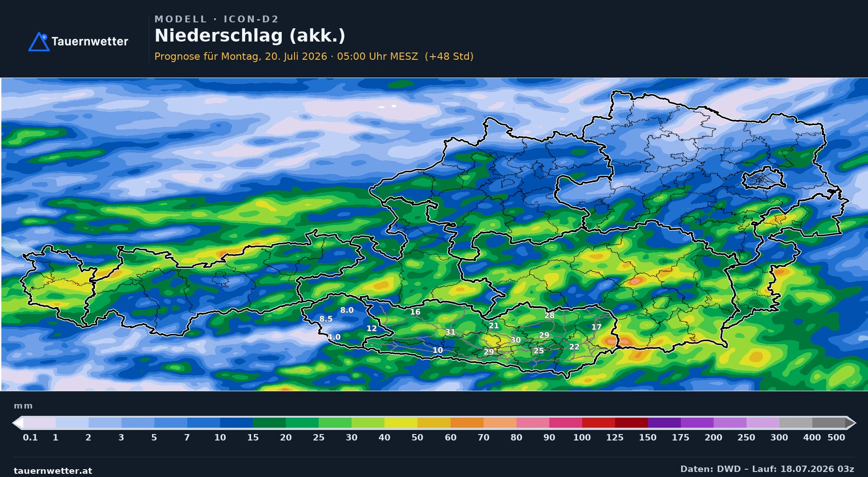Click the Tauernwetter brand name text
Image resolution: width=868 pixels, height=477 pixels.
tap(90, 42)
